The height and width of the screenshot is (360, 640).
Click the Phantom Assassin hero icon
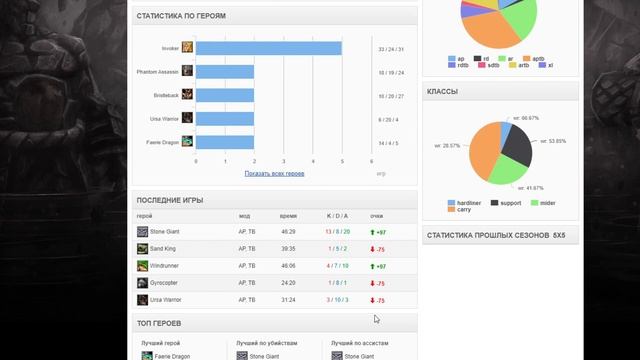click(x=187, y=71)
